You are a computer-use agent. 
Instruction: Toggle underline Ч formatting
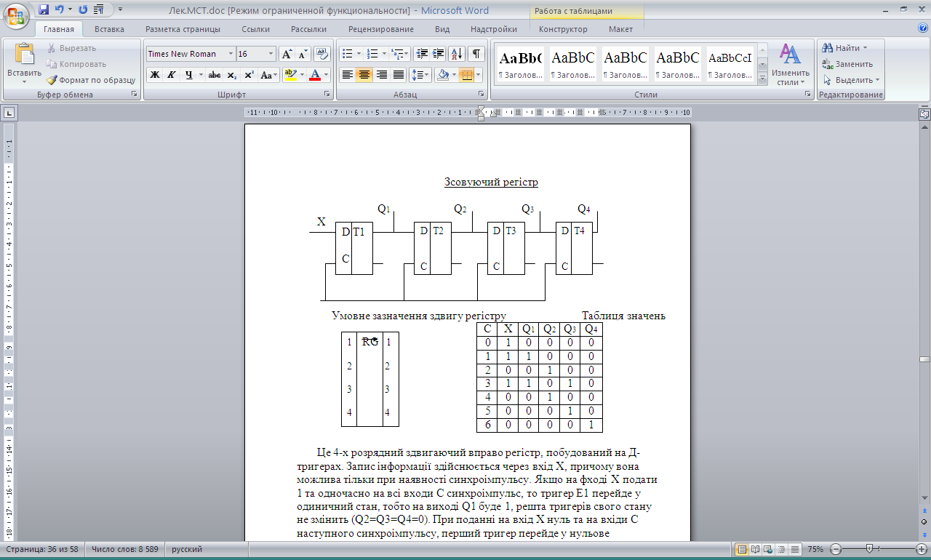click(x=189, y=74)
